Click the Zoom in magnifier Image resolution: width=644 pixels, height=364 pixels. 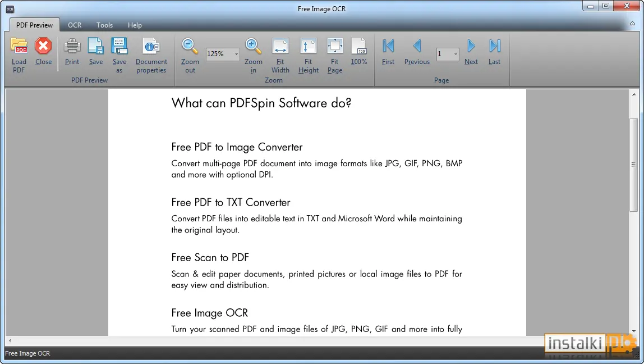tap(253, 46)
